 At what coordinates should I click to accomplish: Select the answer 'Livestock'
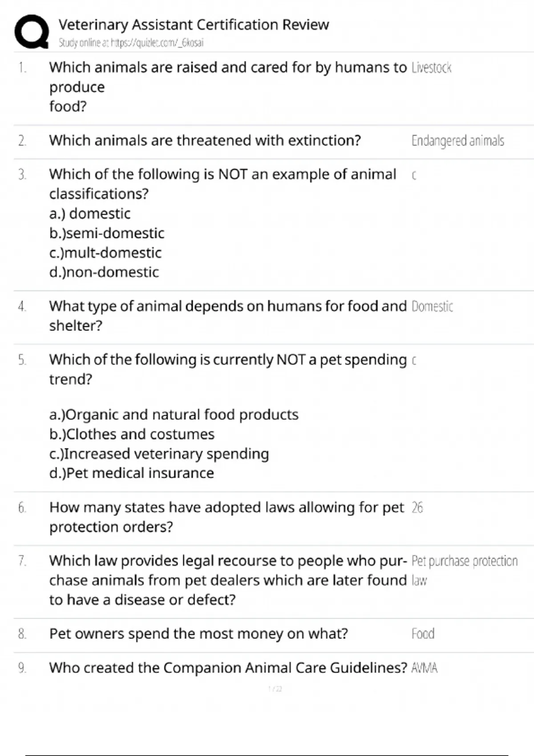431,68
